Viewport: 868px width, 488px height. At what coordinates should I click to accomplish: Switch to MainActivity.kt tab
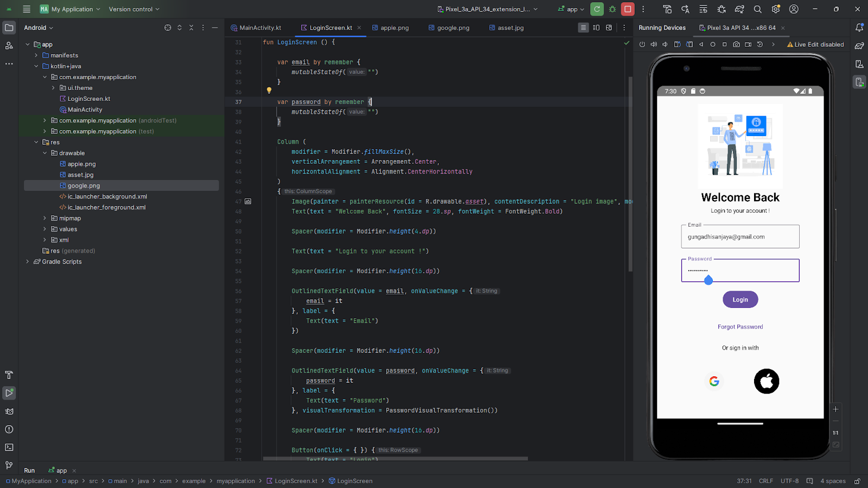(256, 28)
